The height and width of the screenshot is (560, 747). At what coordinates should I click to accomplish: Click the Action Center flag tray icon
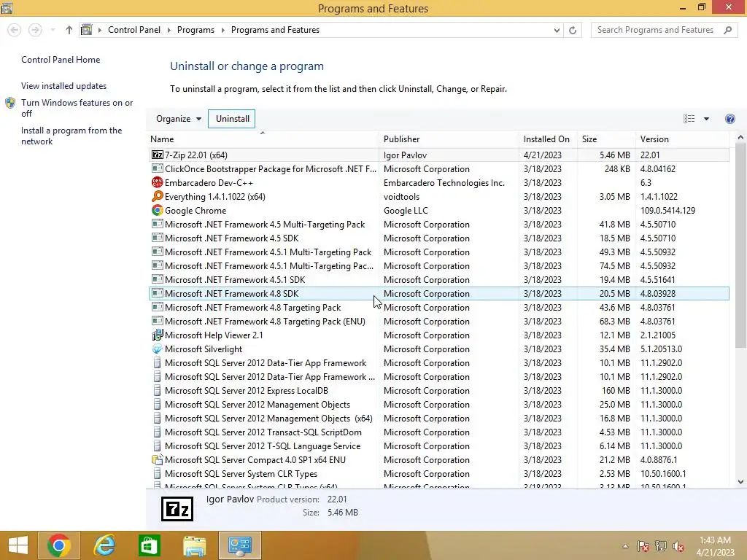(x=643, y=546)
